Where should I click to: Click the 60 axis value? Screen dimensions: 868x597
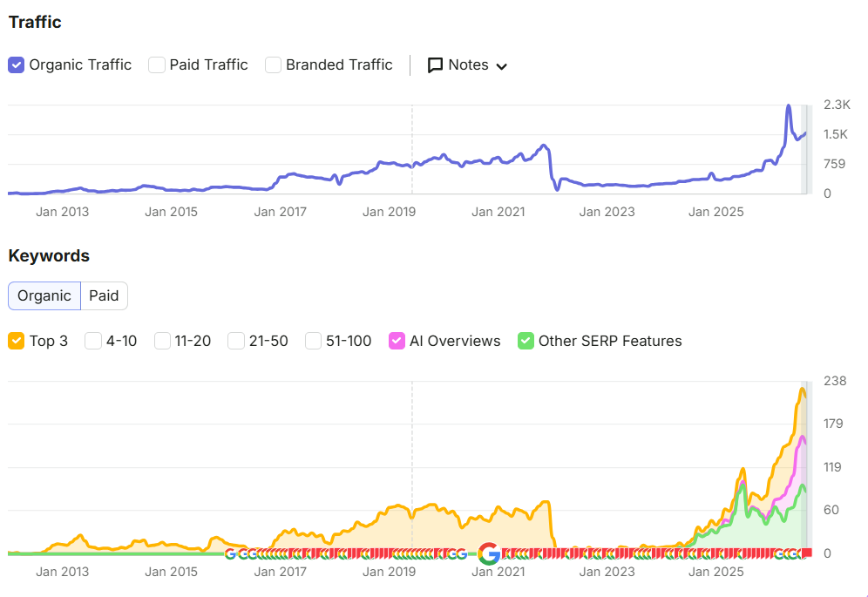pos(831,510)
